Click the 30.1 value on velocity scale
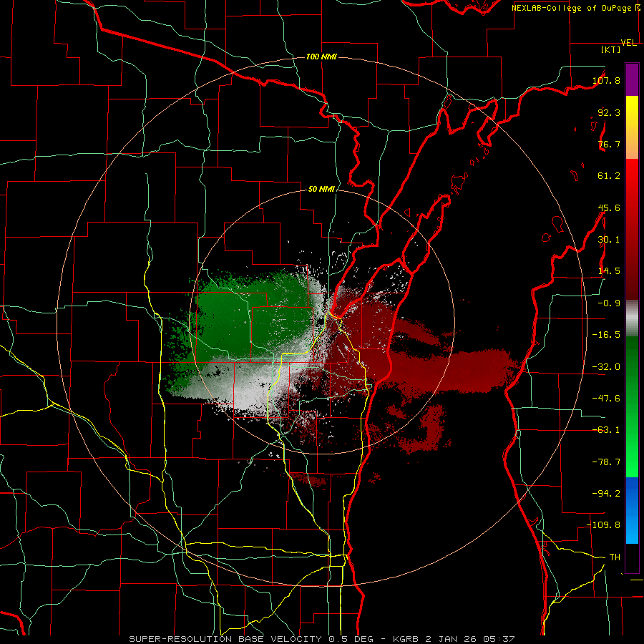Screen dimensions: 644x644 point(609,240)
